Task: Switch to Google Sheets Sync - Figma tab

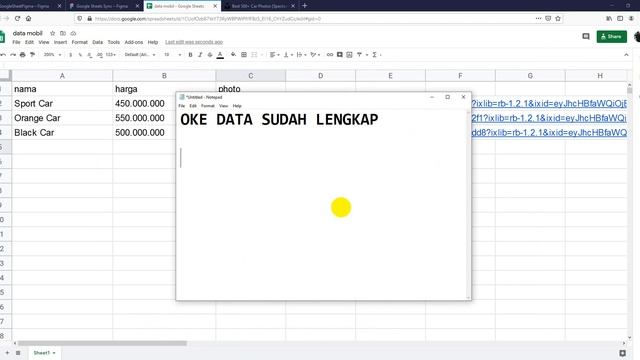Action: (x=104, y=6)
